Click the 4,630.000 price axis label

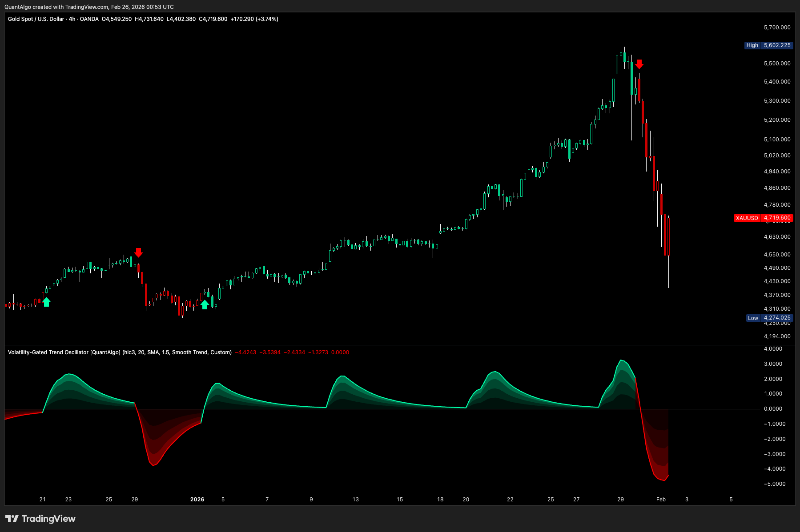tap(777, 237)
